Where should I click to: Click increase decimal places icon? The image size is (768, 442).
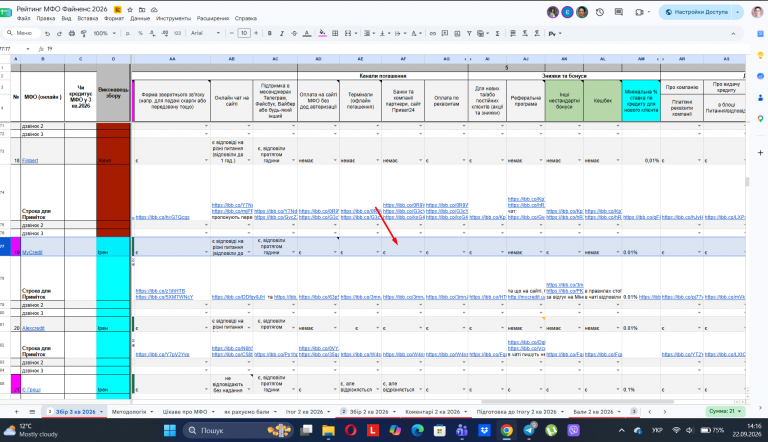165,33
